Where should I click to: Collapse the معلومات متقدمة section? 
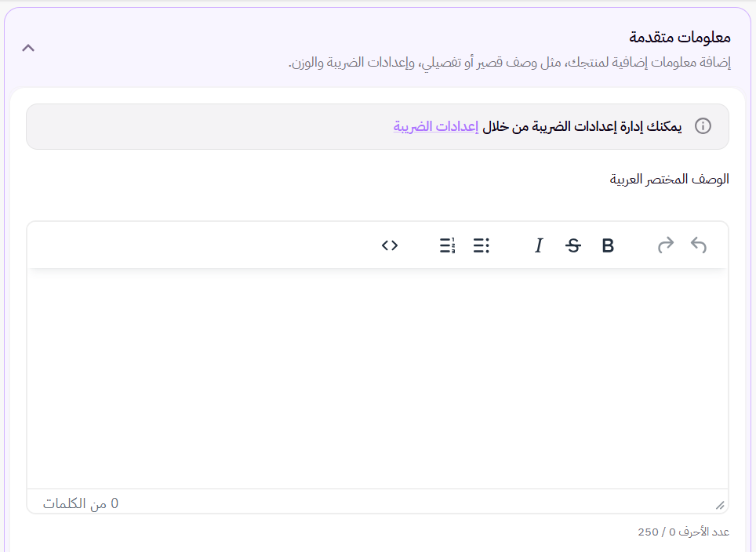[x=28, y=48]
